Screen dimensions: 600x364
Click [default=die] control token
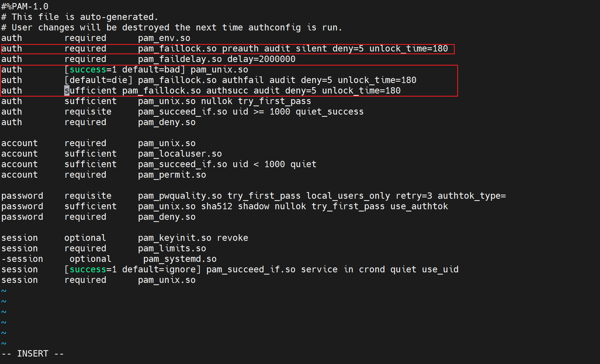99,80
